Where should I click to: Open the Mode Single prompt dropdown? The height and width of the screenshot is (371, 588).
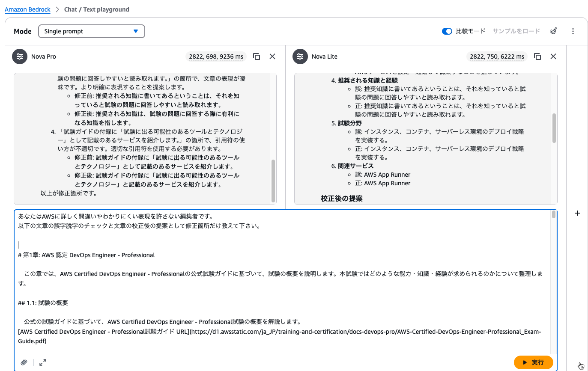[x=91, y=31]
